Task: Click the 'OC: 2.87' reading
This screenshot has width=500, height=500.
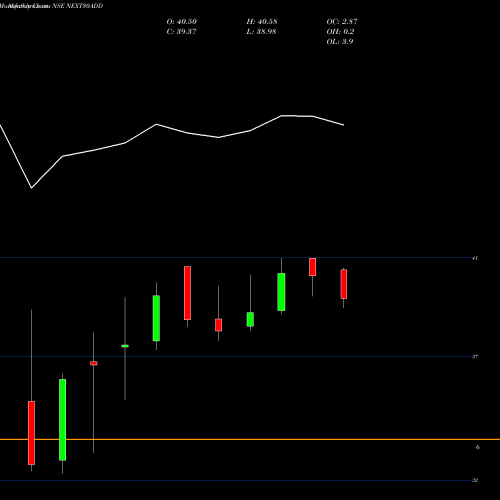Action: click(342, 22)
